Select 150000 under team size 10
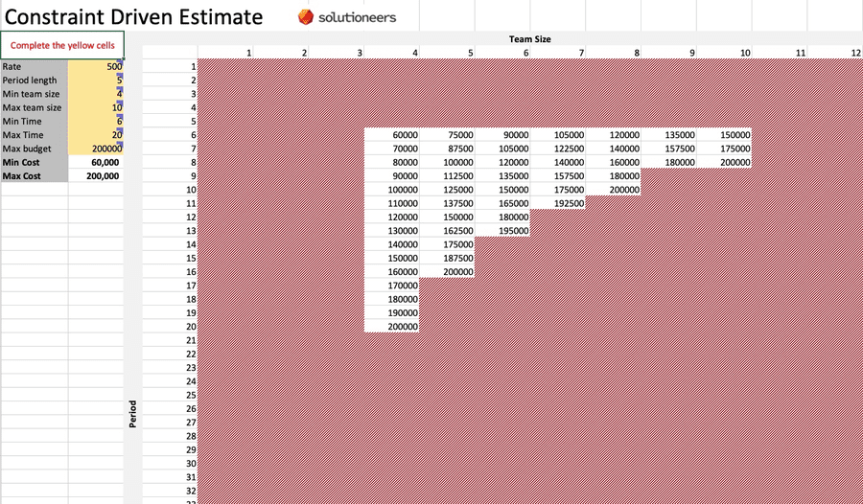863x504 pixels. click(x=724, y=135)
